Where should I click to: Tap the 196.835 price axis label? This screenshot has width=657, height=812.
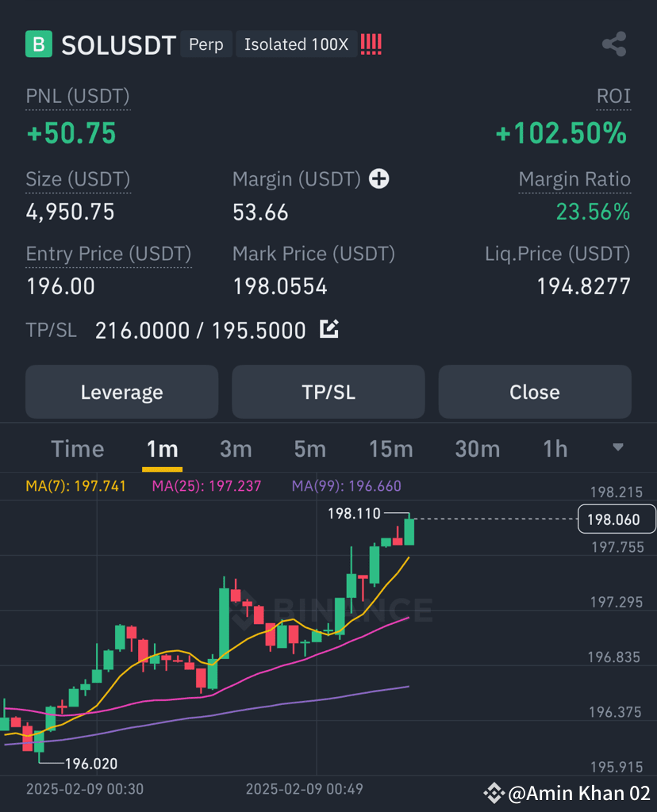(x=613, y=657)
